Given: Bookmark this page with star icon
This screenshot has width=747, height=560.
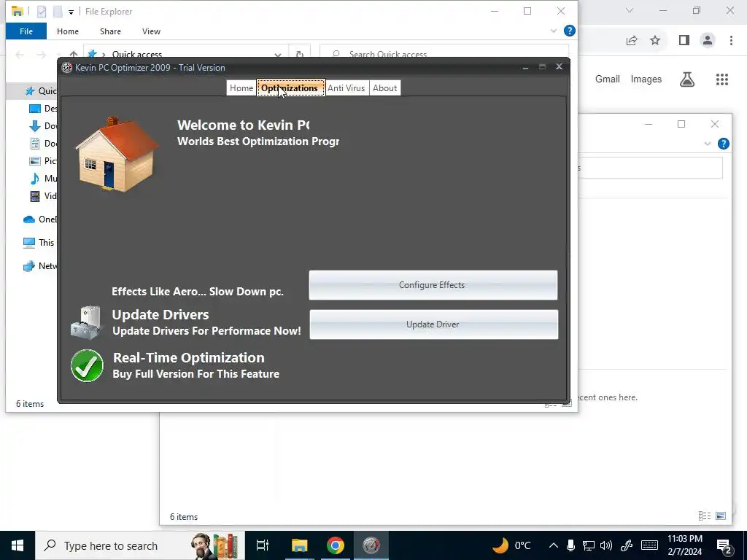Looking at the screenshot, I should coord(655,41).
